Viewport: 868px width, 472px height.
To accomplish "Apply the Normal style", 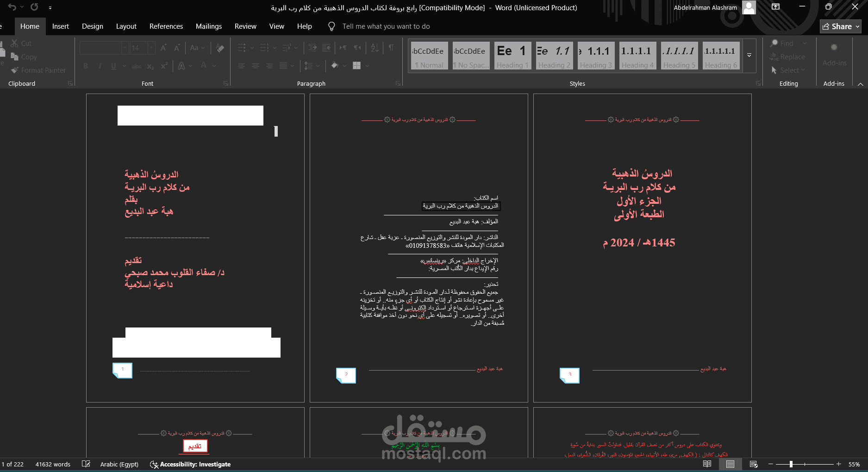I will tap(430, 56).
